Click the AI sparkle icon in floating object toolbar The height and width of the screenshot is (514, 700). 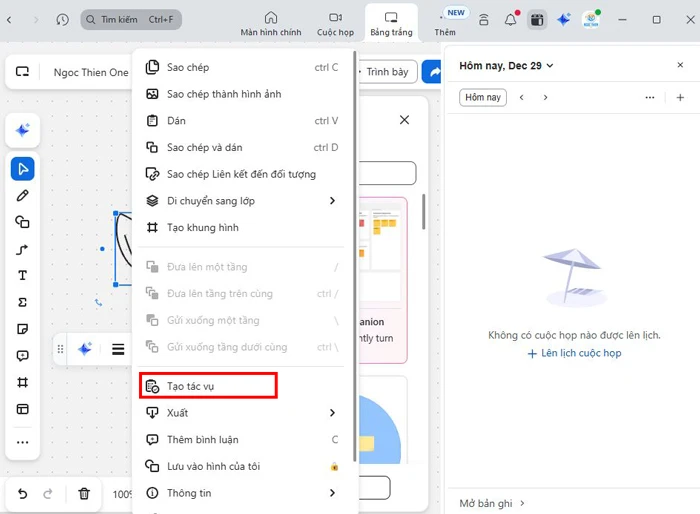84,349
